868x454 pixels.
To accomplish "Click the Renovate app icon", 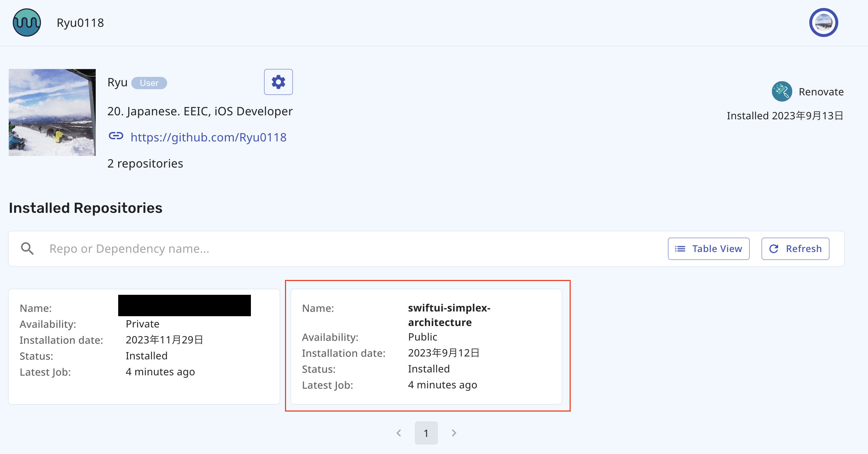I will (782, 91).
